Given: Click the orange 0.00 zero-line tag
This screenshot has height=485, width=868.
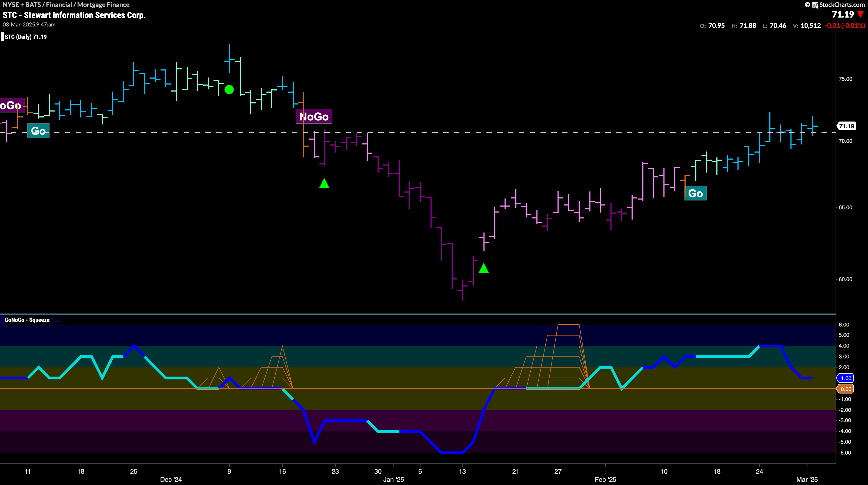Looking at the screenshot, I should point(845,389).
